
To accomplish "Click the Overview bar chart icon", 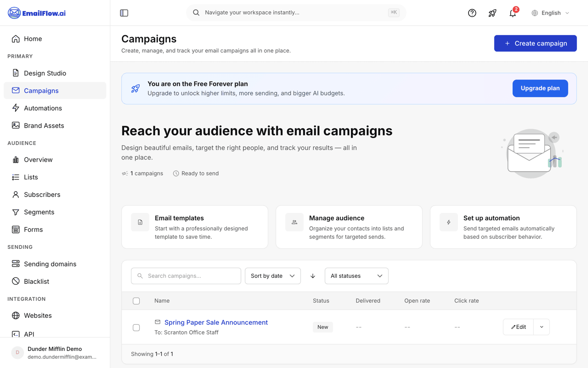I will click(x=16, y=160).
